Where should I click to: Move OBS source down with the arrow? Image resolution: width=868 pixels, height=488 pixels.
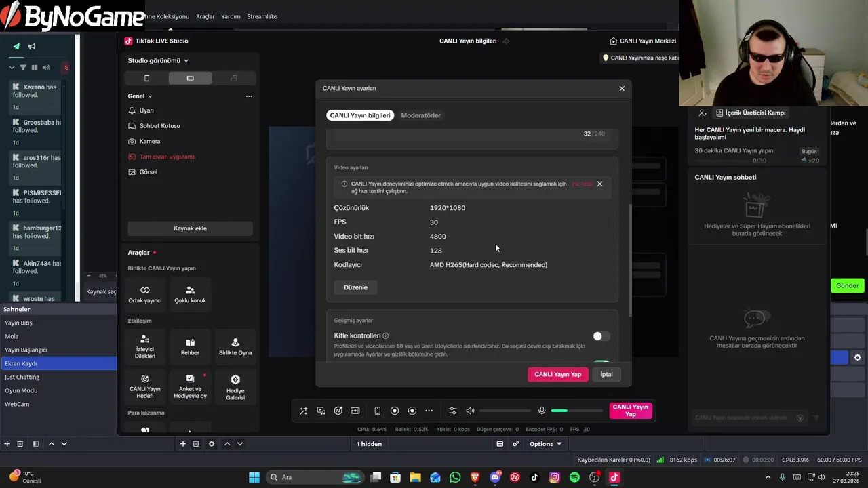pos(240,444)
